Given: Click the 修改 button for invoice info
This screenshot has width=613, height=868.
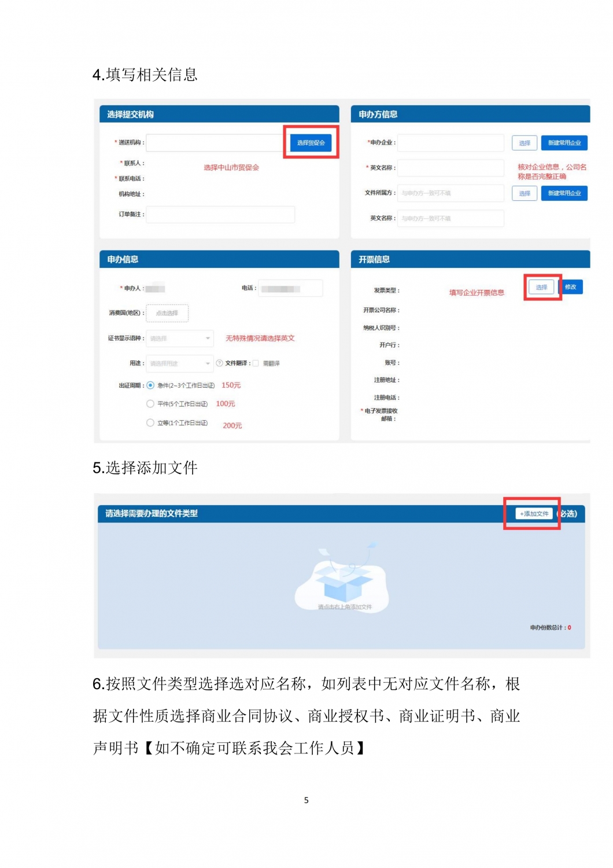Looking at the screenshot, I should [571, 287].
